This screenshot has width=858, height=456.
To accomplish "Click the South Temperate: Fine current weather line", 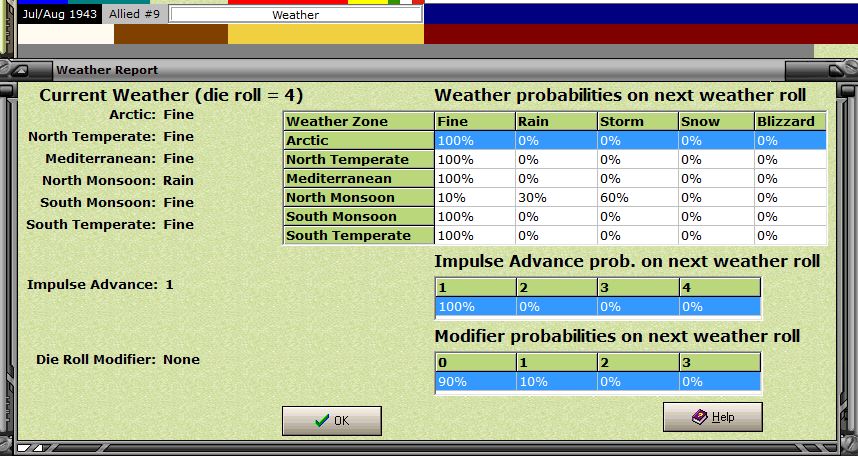I will tap(110, 224).
